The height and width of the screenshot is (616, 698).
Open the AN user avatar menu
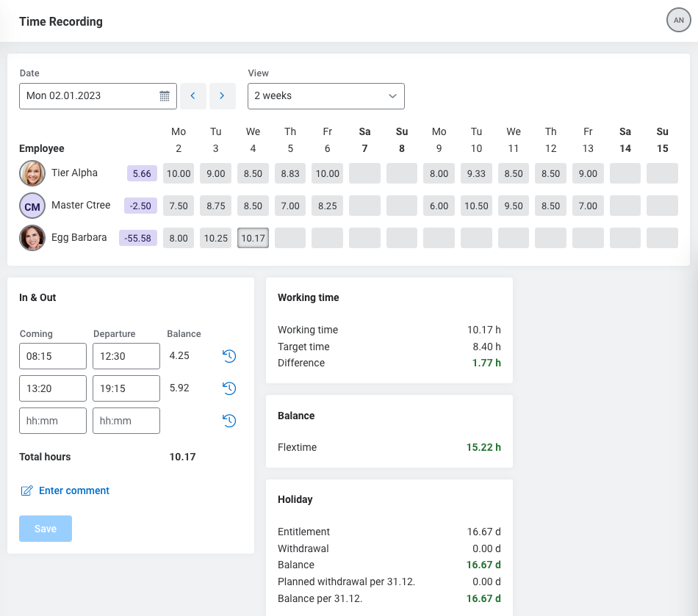tap(678, 21)
